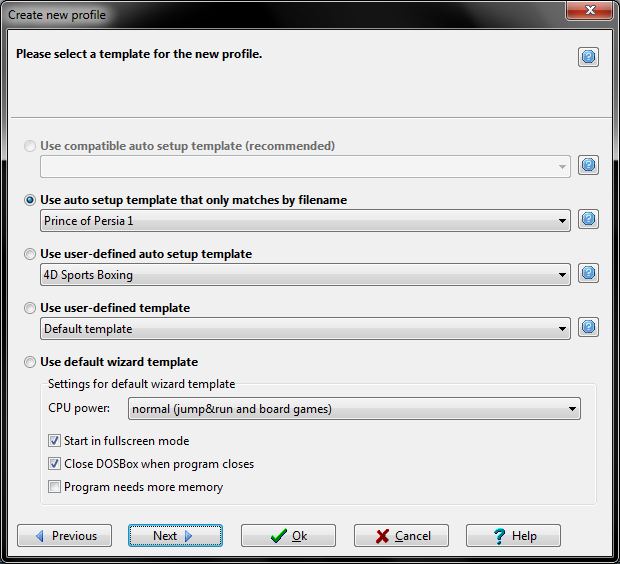Choose the Use user-defined template radio button
620x564 pixels.
tap(31, 308)
